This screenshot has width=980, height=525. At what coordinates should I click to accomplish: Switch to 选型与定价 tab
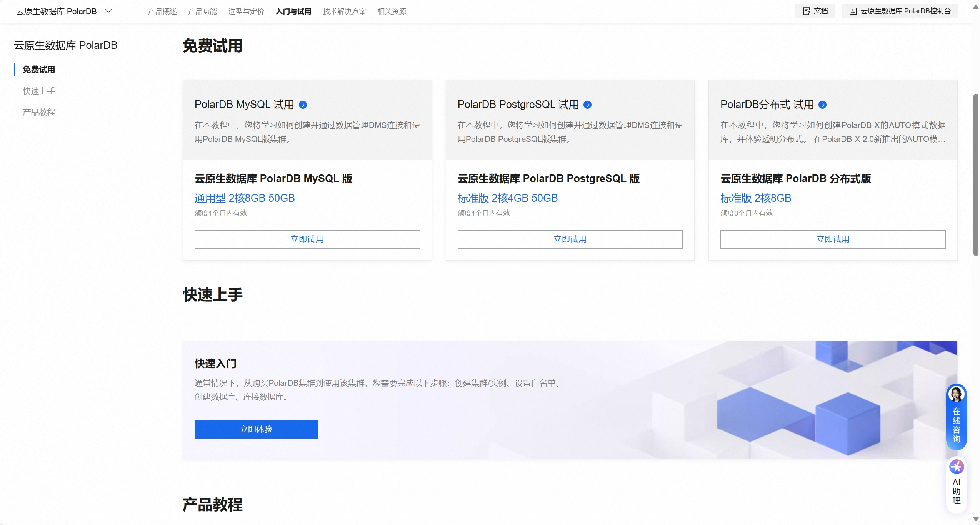pos(246,12)
